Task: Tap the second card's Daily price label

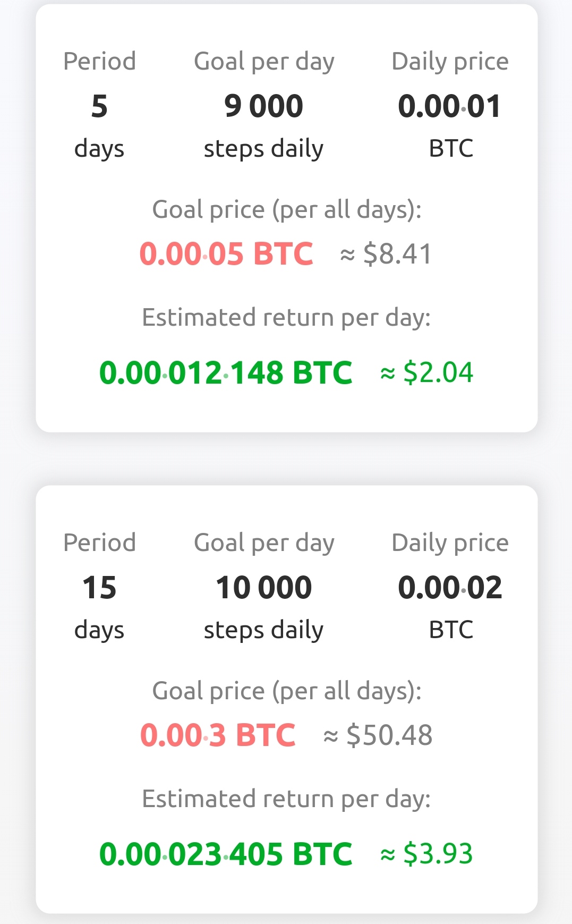Action: 450,544
